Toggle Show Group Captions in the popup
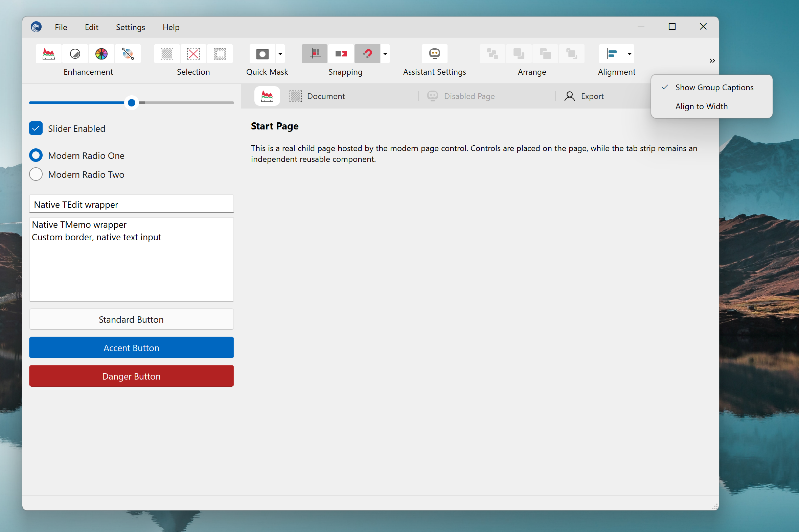 712,87
